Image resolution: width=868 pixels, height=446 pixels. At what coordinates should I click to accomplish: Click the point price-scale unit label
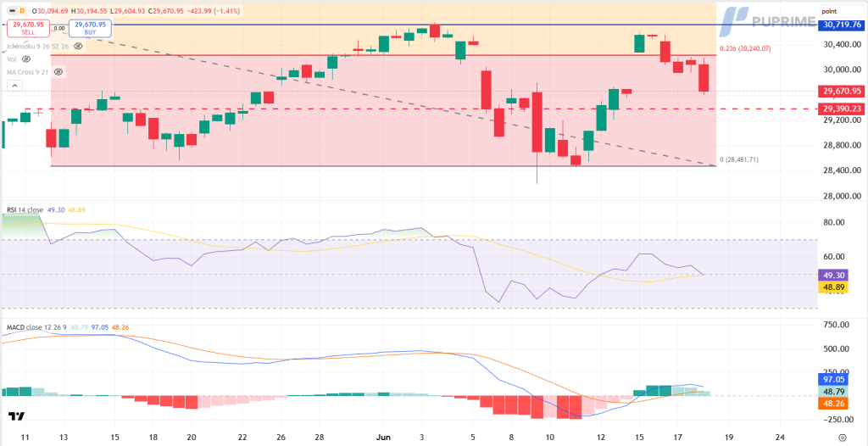(829, 11)
